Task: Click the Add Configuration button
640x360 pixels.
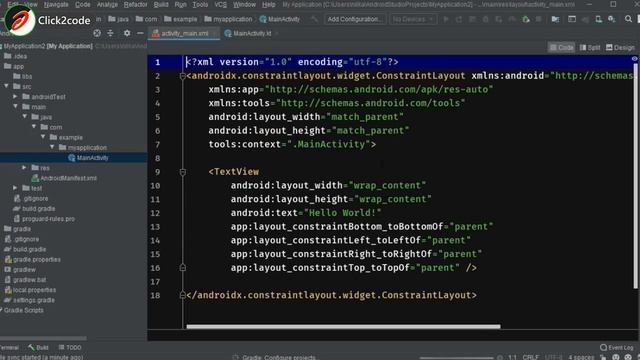Action: 355,19
